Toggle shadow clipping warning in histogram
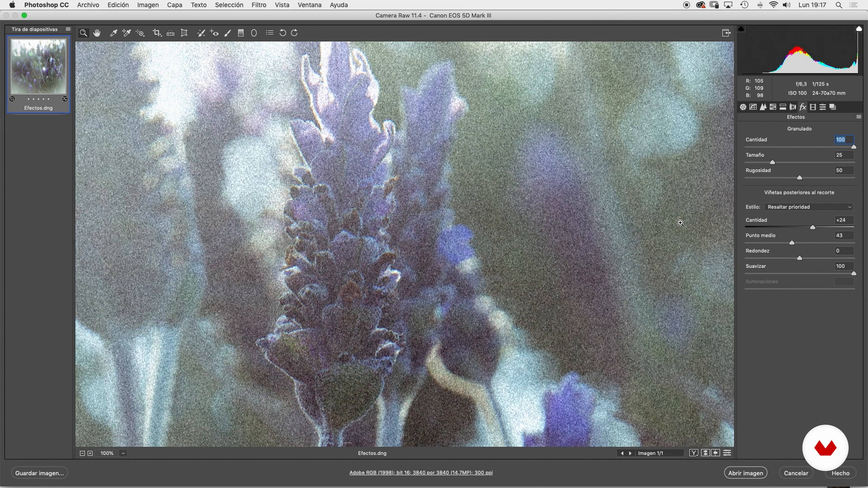This screenshot has width=868, height=488. pyautogui.click(x=741, y=29)
